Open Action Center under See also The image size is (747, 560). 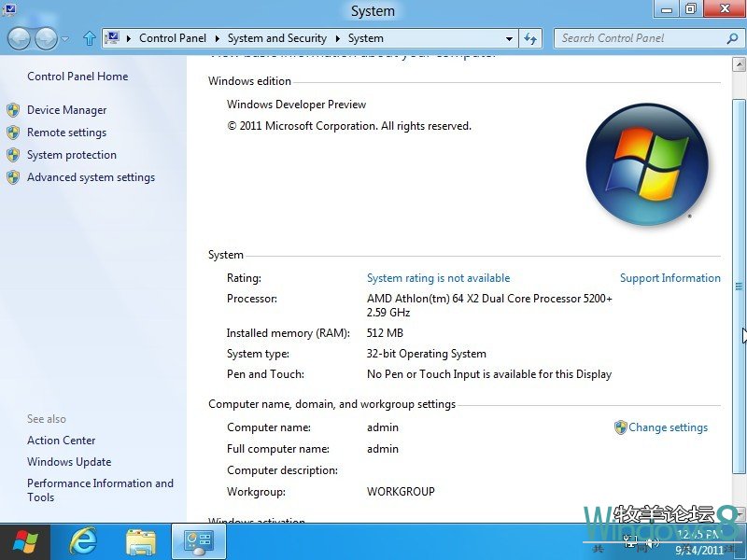click(62, 441)
